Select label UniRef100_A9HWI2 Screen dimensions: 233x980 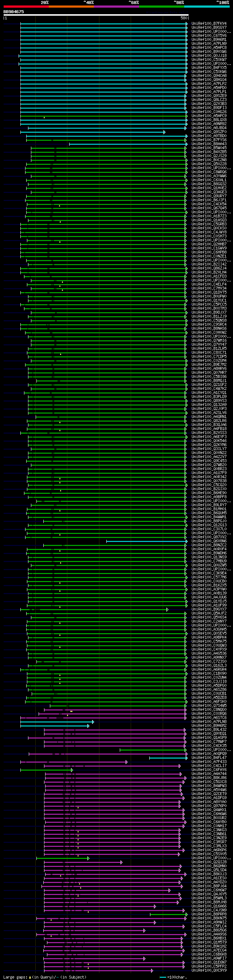(209, 922)
